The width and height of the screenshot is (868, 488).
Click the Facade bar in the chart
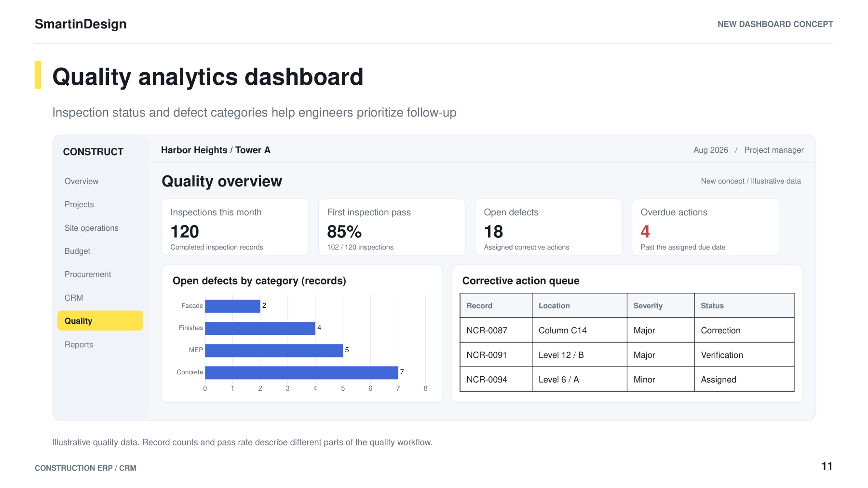point(232,306)
